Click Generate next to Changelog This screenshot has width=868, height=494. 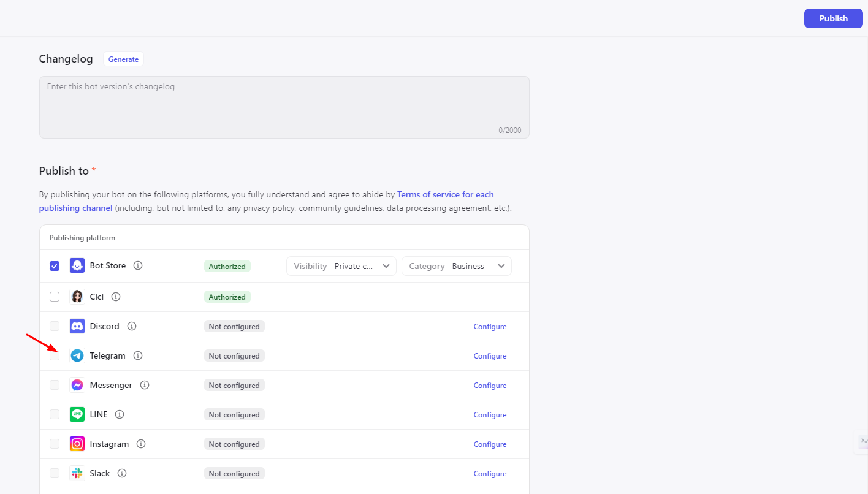coord(123,59)
